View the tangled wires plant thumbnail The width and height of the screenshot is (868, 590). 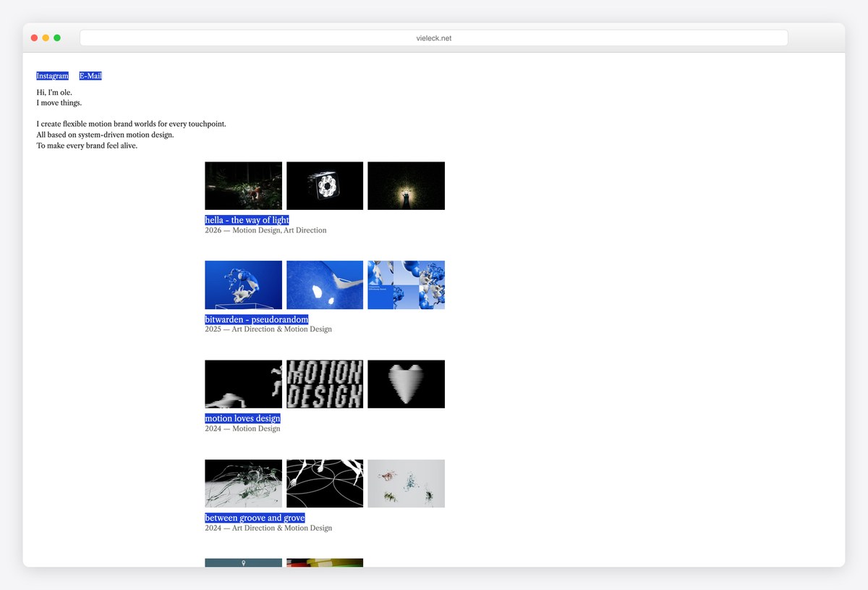[x=243, y=484]
